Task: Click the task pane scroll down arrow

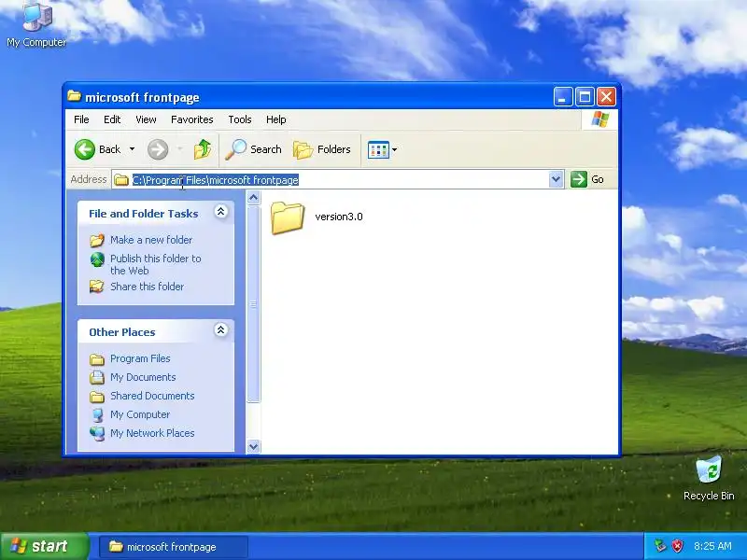Action: point(253,446)
